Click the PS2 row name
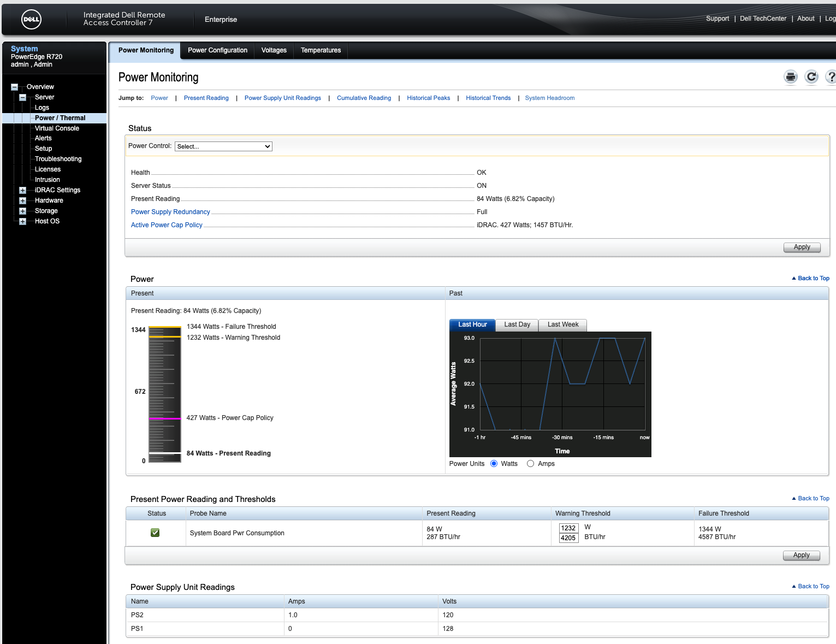Viewport: 836px width, 644px height. click(137, 615)
